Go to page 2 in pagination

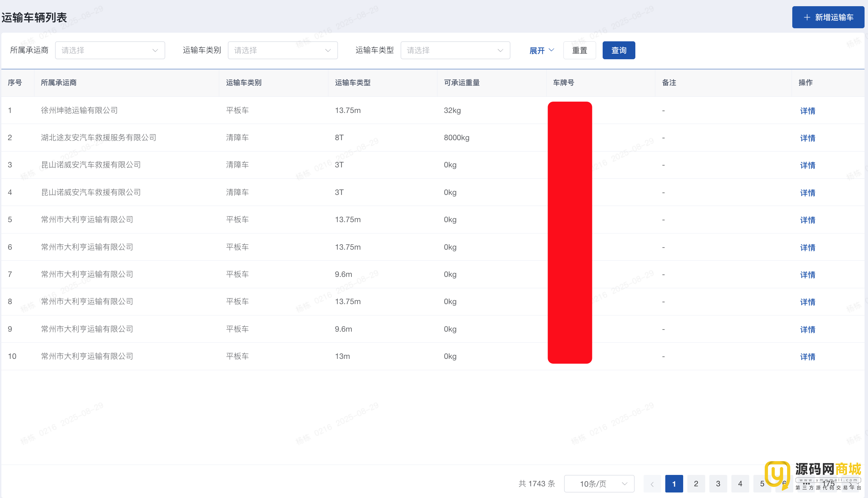[696, 484]
